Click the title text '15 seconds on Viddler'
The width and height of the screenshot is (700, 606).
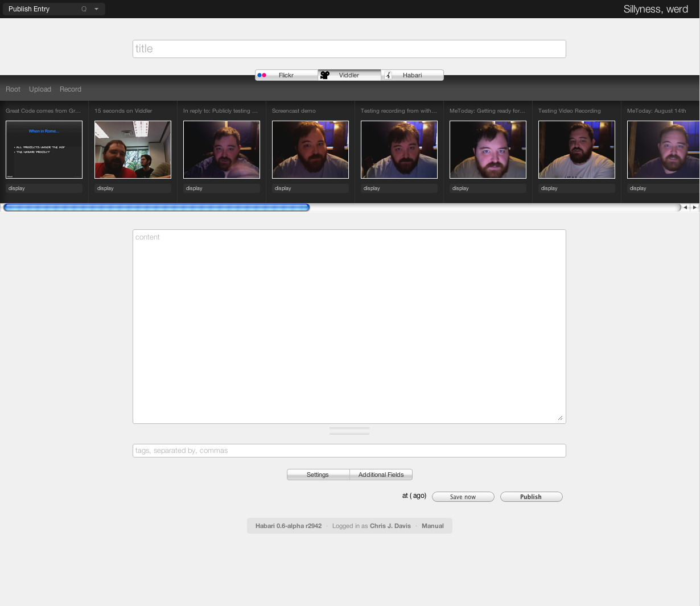tap(123, 111)
